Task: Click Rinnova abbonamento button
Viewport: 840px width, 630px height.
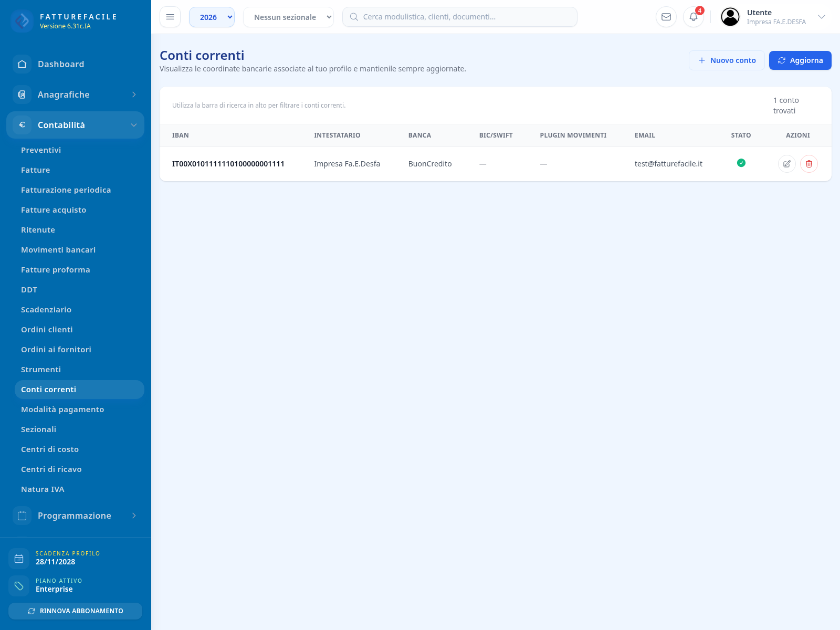Action: click(75, 611)
